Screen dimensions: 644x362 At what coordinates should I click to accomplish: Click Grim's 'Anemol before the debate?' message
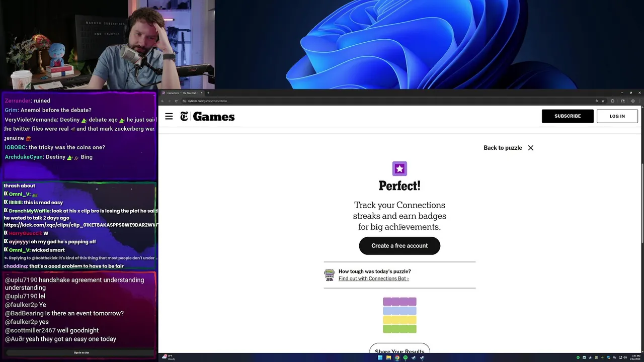[48, 110]
